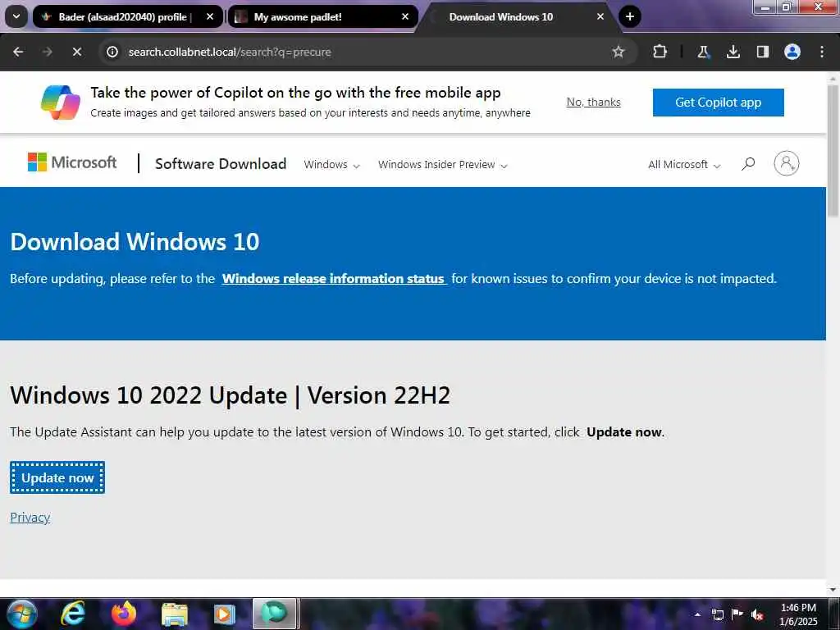Open the site search magnifier

(x=748, y=164)
